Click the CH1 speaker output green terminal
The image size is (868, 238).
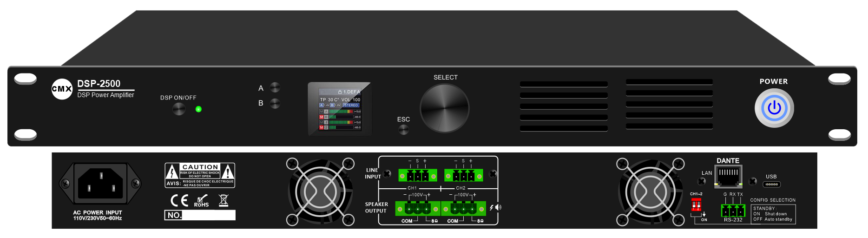click(417, 209)
